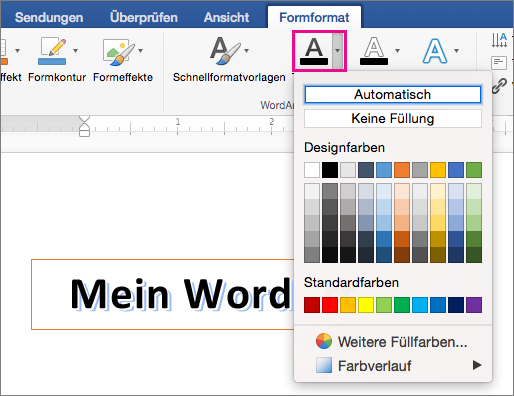Select purple standard color
Image resolution: width=514 pixels, height=396 pixels.
click(x=474, y=305)
